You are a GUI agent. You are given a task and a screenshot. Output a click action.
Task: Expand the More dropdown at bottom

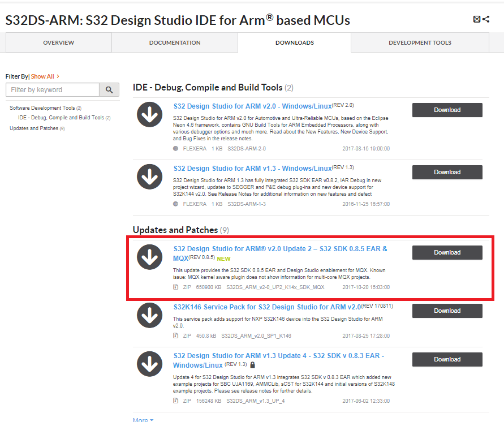pyautogui.click(x=143, y=419)
